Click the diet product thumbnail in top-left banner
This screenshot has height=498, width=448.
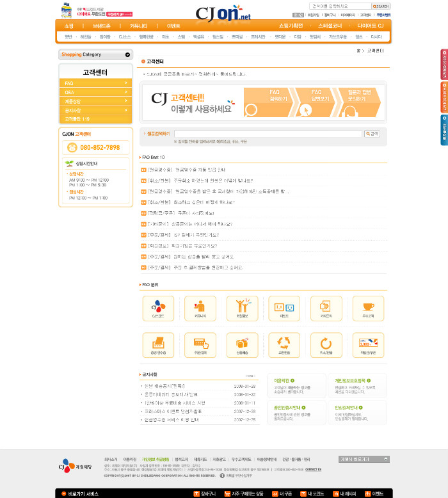click(67, 10)
